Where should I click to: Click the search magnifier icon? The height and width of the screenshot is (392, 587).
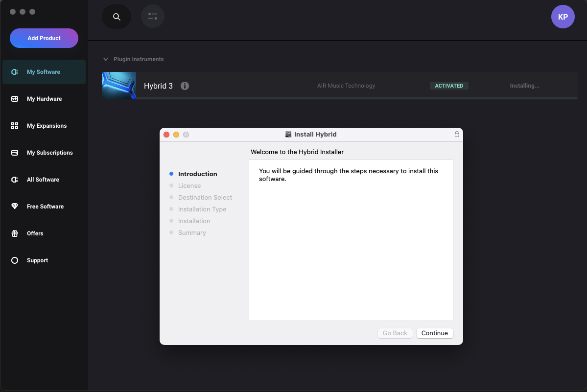pos(117,17)
